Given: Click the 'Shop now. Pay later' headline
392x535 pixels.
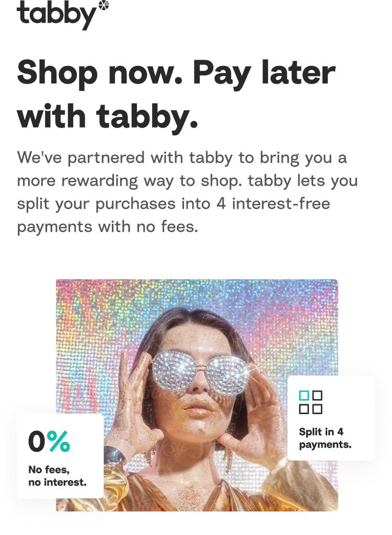Looking at the screenshot, I should [x=176, y=72].
